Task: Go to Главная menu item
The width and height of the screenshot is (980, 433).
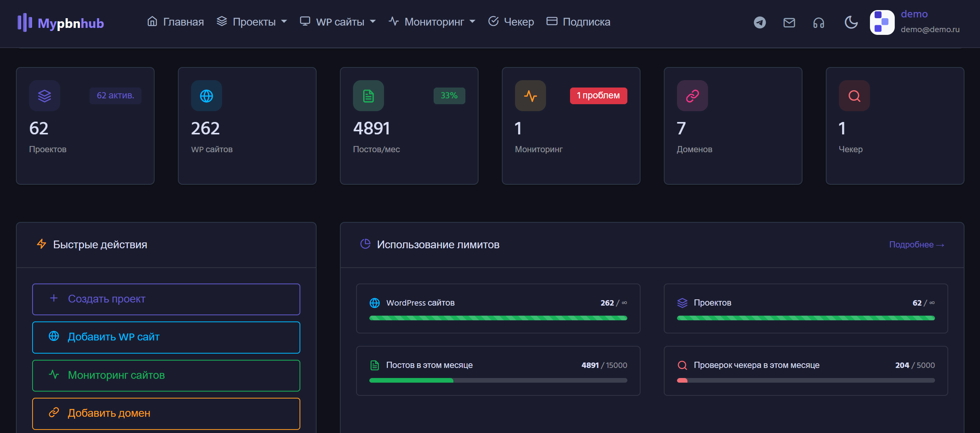Action: (x=176, y=22)
